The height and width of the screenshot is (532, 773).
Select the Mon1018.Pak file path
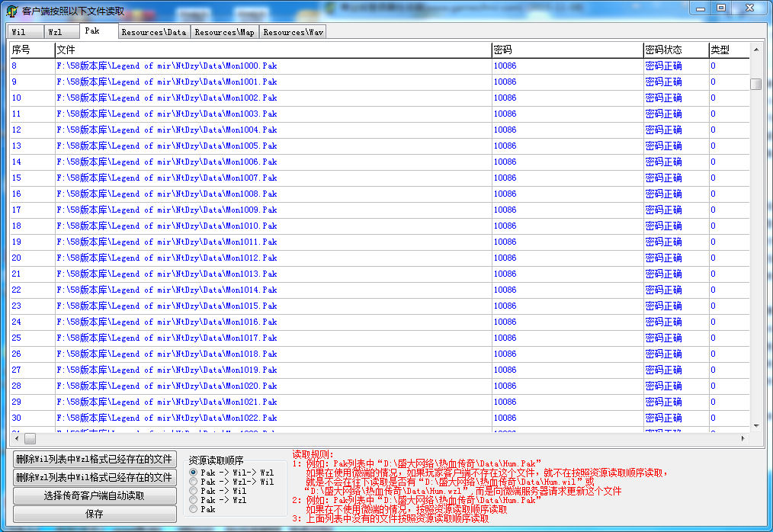tap(167, 354)
